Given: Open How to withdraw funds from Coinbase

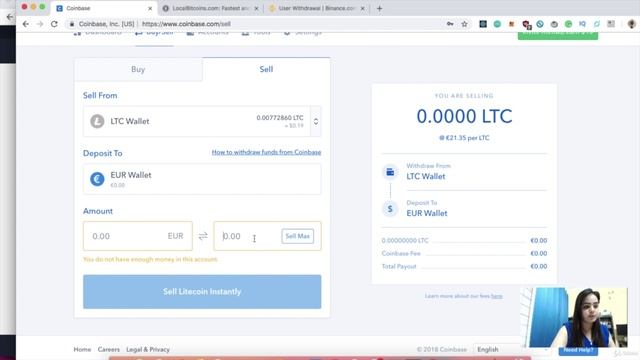Looking at the screenshot, I should [266, 152].
